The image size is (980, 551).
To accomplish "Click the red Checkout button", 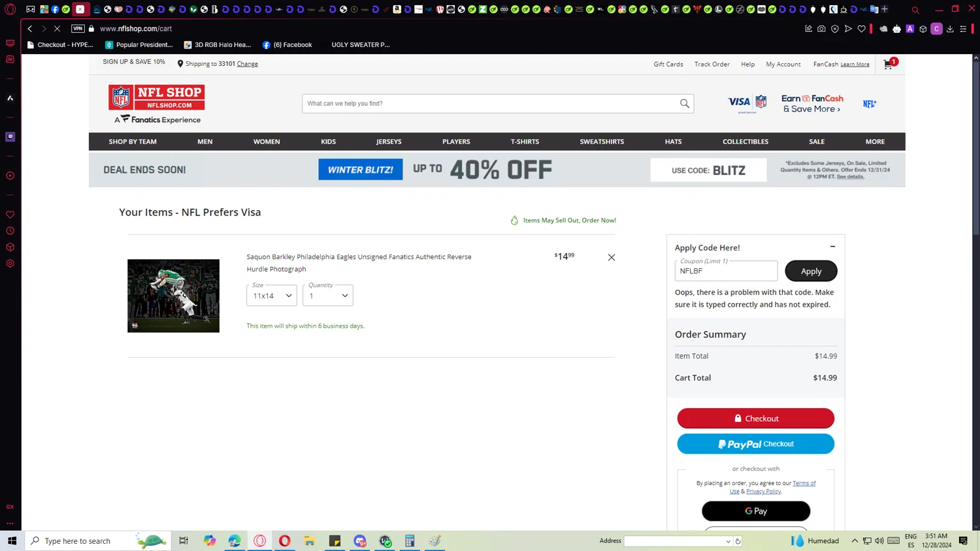I will pyautogui.click(x=756, y=418).
